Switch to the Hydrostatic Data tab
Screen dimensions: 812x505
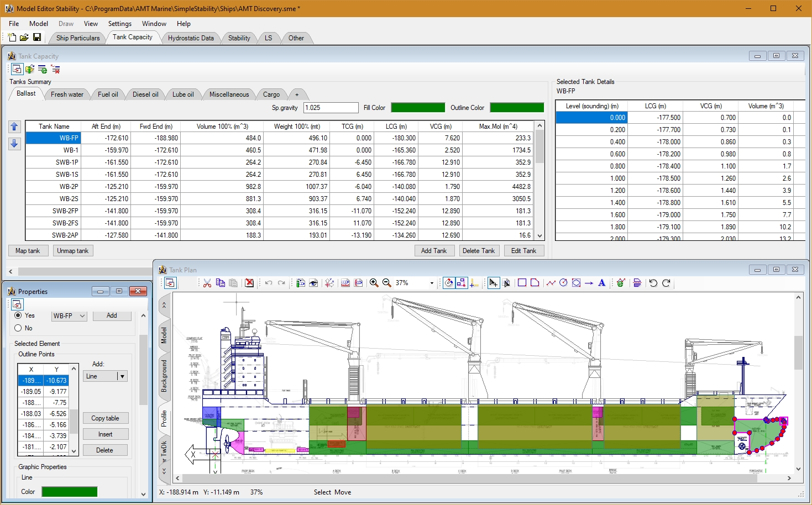pyautogui.click(x=191, y=38)
